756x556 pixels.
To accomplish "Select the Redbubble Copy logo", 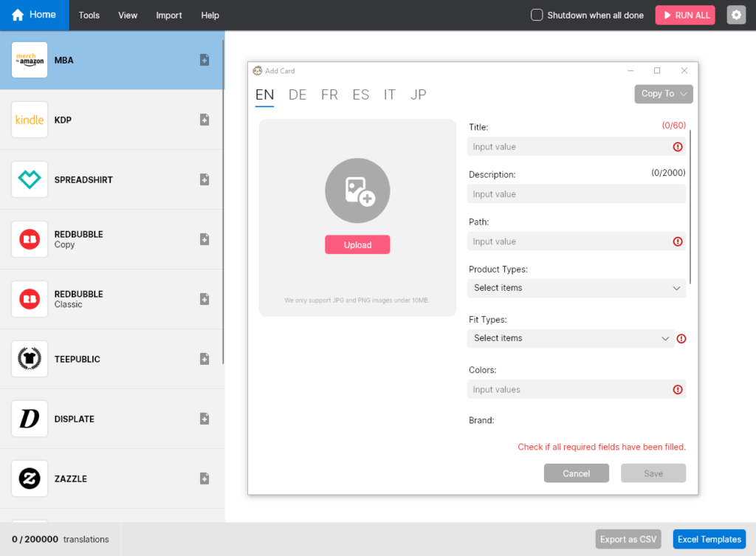I will (x=30, y=239).
